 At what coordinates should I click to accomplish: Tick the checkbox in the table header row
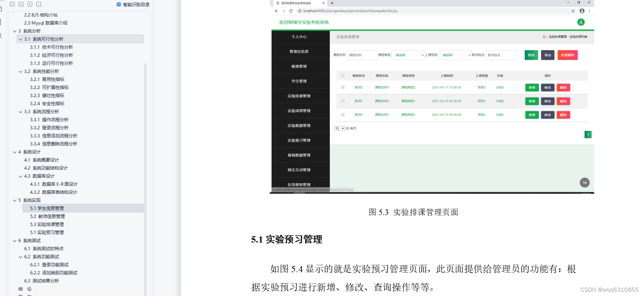coord(343,76)
